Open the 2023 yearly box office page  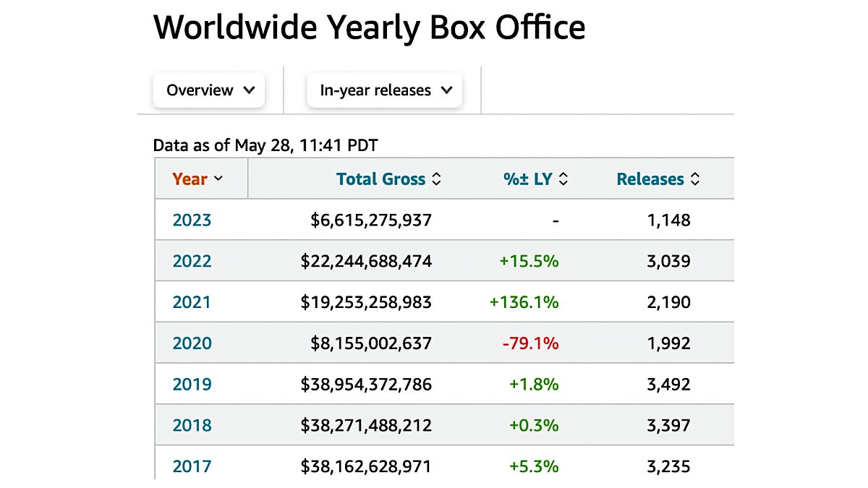(x=192, y=220)
